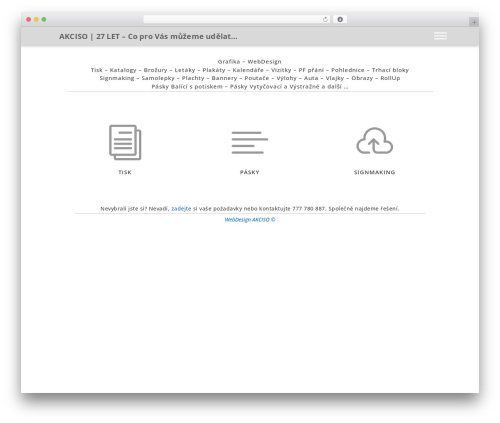Viewport: 500px width, 423px height.
Task: Minimize the window with the yellow button
Action: (x=36, y=20)
